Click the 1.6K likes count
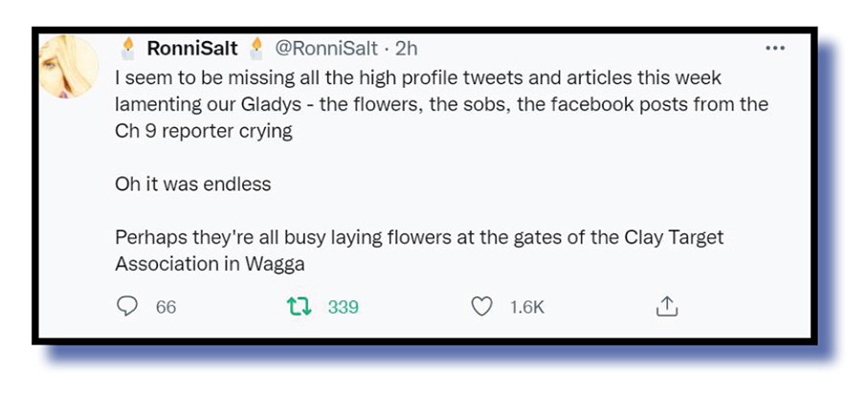Viewport: 868px width, 395px height. point(526,307)
